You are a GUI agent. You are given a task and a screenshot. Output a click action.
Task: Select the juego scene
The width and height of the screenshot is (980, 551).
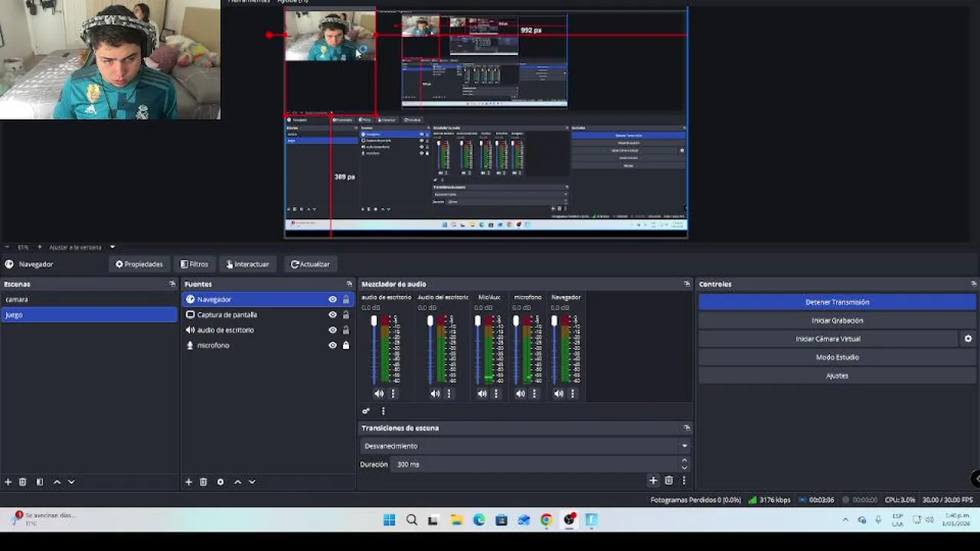89,315
